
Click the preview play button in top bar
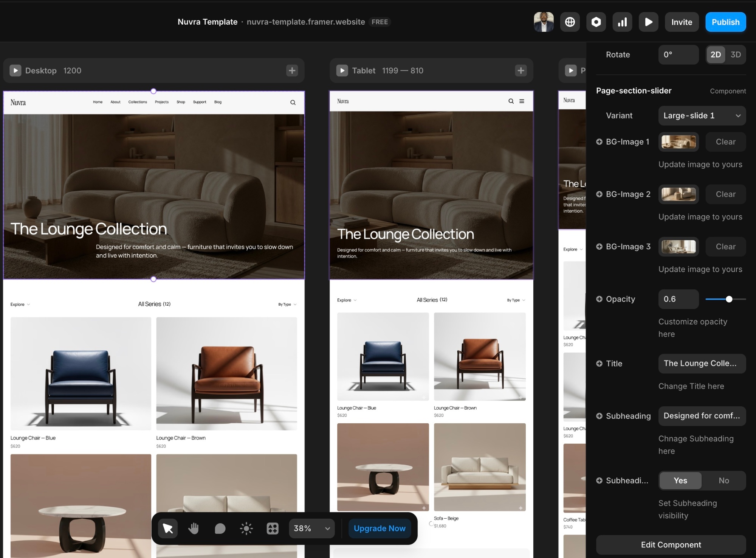[x=648, y=22]
